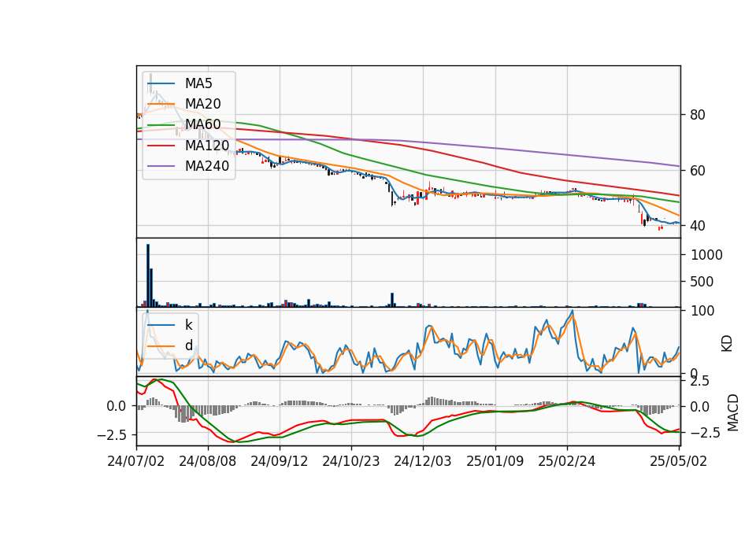756x543 pixels.
Task: Click the price axis tick label 40
Action: tap(697, 226)
